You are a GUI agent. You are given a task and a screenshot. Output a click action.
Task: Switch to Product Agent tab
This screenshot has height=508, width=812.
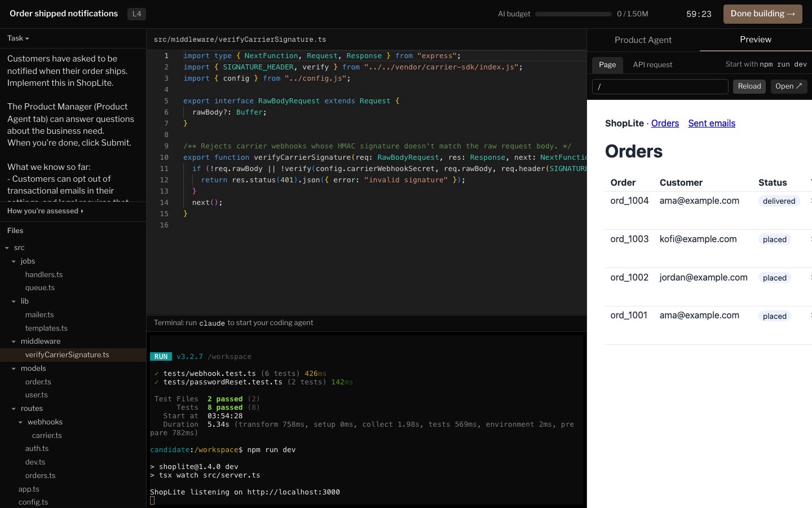pyautogui.click(x=643, y=40)
